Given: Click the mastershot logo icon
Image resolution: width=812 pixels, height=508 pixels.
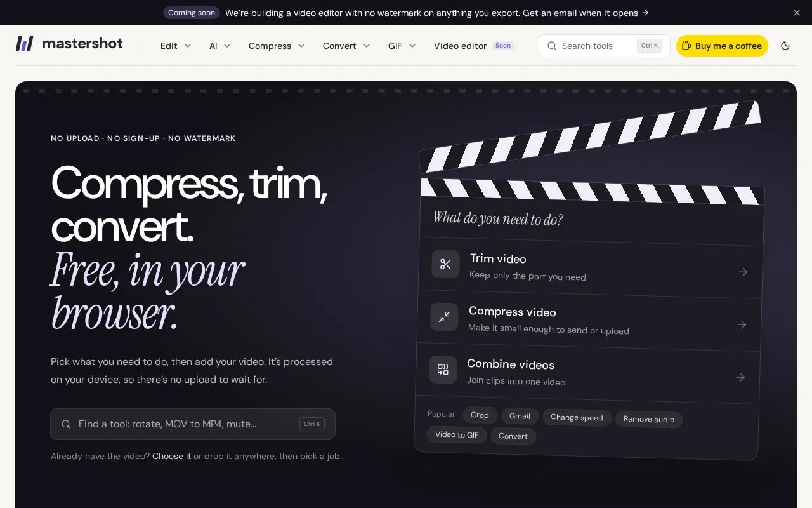Looking at the screenshot, I should click(24, 43).
